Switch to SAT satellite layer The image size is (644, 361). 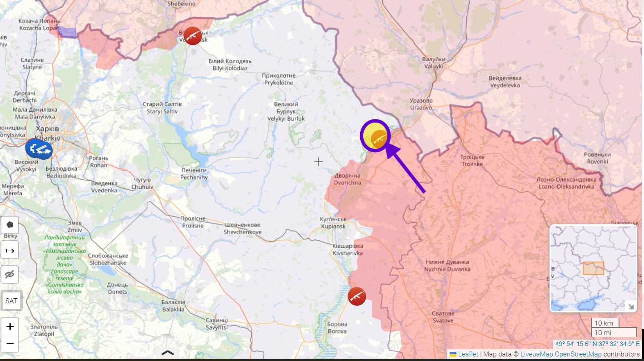coord(11,301)
